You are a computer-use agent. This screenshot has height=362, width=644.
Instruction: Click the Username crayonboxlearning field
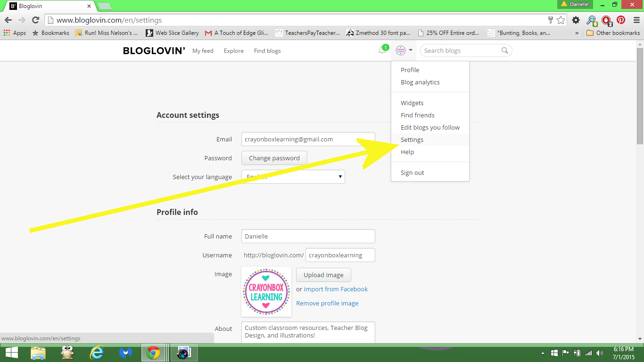pyautogui.click(x=340, y=255)
